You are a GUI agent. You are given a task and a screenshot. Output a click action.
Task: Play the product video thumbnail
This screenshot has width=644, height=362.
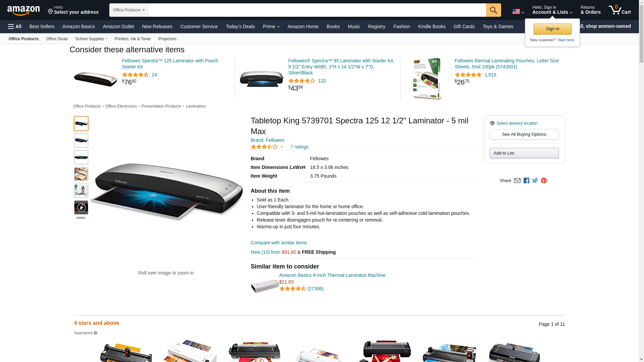pos(81,207)
